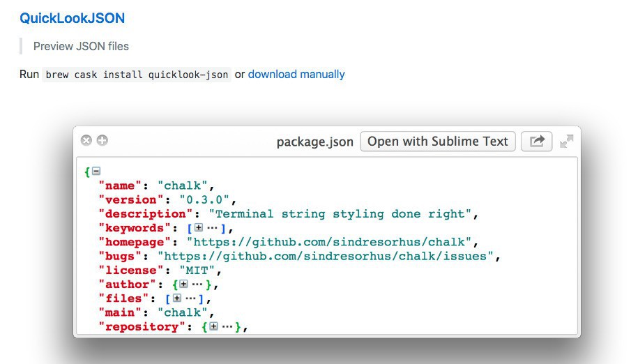Screen dimensions: 631x364
Task: Click the share icon in Quick Look
Action: click(x=536, y=142)
